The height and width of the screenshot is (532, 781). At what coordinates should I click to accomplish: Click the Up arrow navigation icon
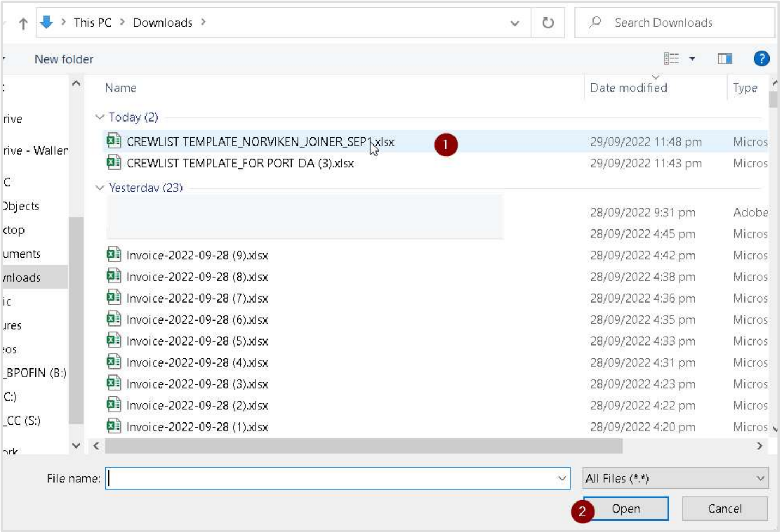click(x=23, y=23)
